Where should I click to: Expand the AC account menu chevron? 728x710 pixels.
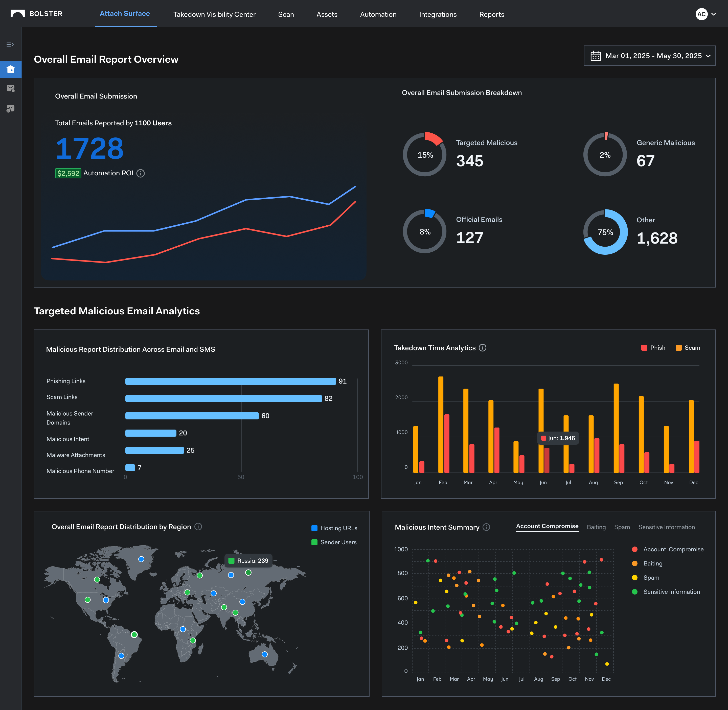(713, 14)
